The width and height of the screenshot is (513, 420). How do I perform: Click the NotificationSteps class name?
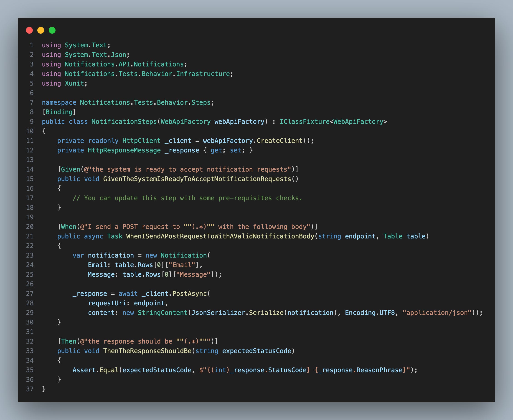pyautogui.click(x=124, y=121)
